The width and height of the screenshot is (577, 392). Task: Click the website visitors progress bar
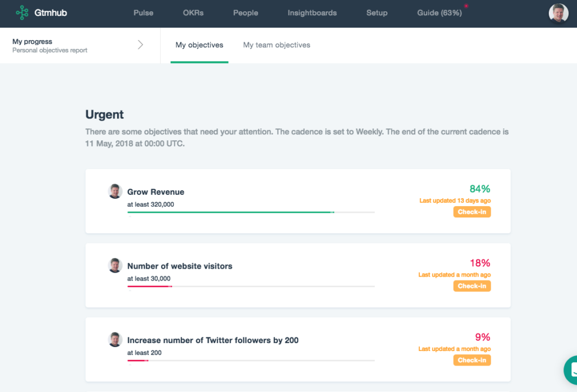pos(251,287)
